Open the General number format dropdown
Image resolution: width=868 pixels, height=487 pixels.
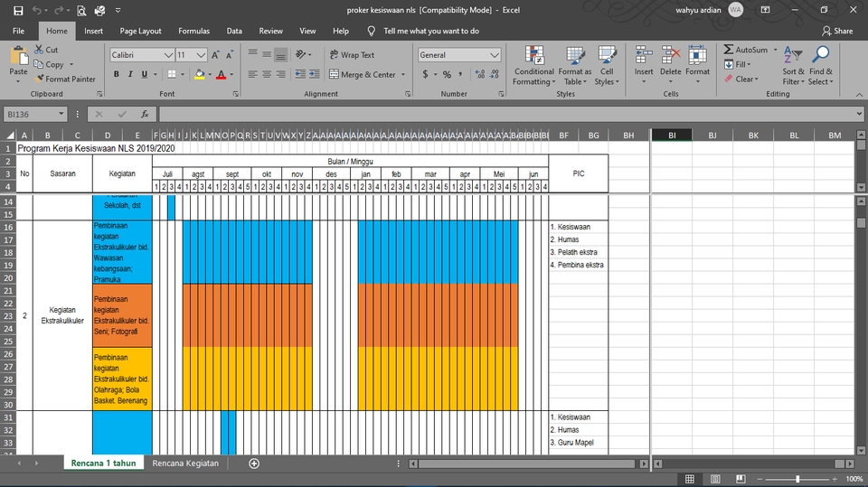495,55
